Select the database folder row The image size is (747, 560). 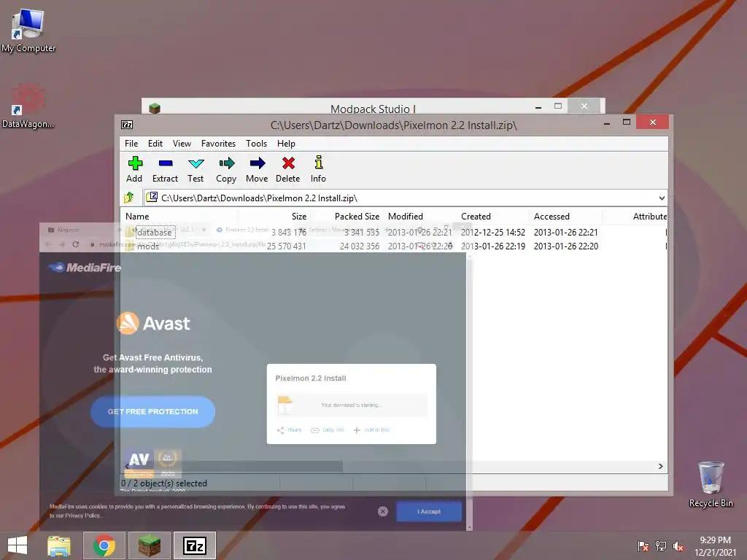click(x=393, y=233)
